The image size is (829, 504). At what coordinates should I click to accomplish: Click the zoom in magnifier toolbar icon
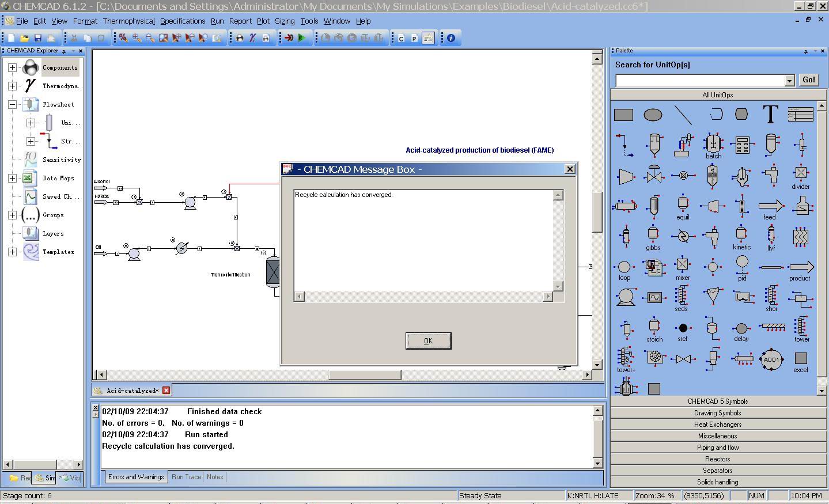point(137,38)
